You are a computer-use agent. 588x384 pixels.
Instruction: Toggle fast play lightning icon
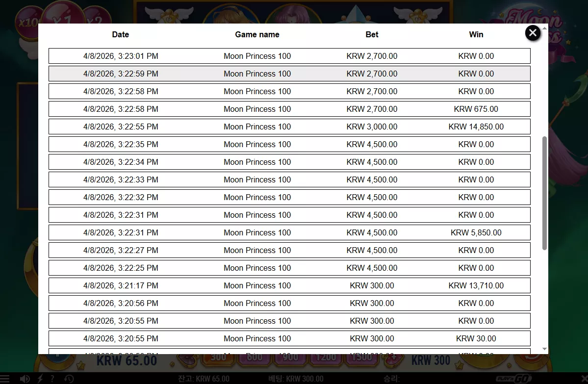pos(40,379)
